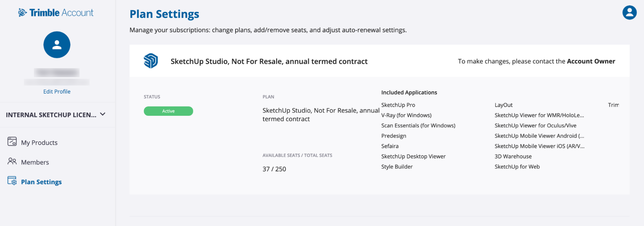Click the LayOut application entry
This screenshot has width=644, height=226.
[x=504, y=105]
